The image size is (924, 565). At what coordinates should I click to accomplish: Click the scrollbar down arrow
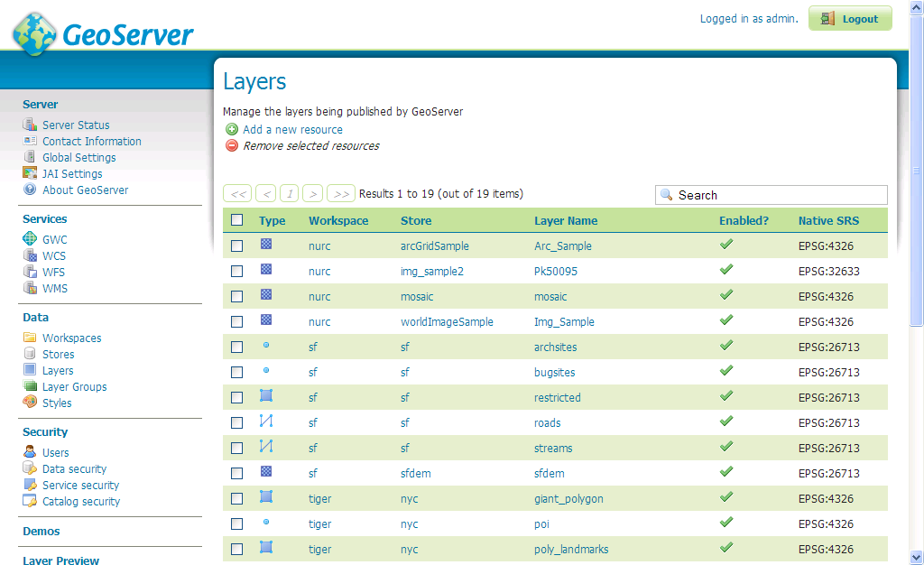pos(916,557)
